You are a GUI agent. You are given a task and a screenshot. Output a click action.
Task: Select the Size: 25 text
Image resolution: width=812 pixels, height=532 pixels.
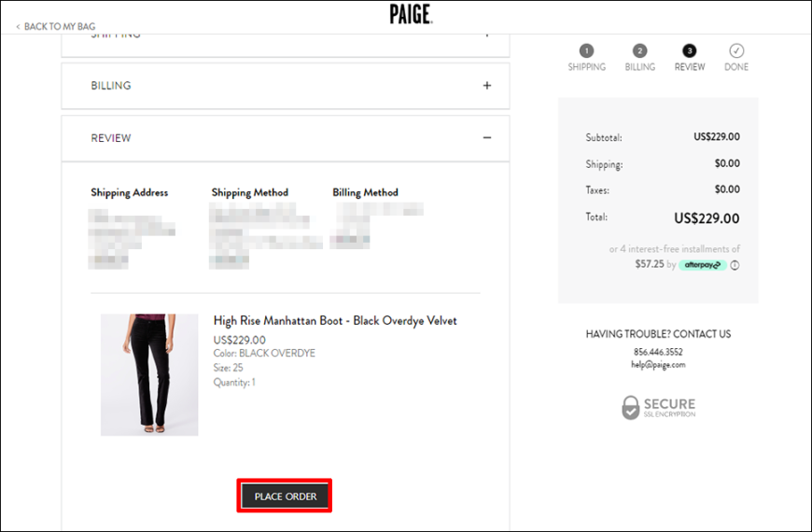(228, 368)
